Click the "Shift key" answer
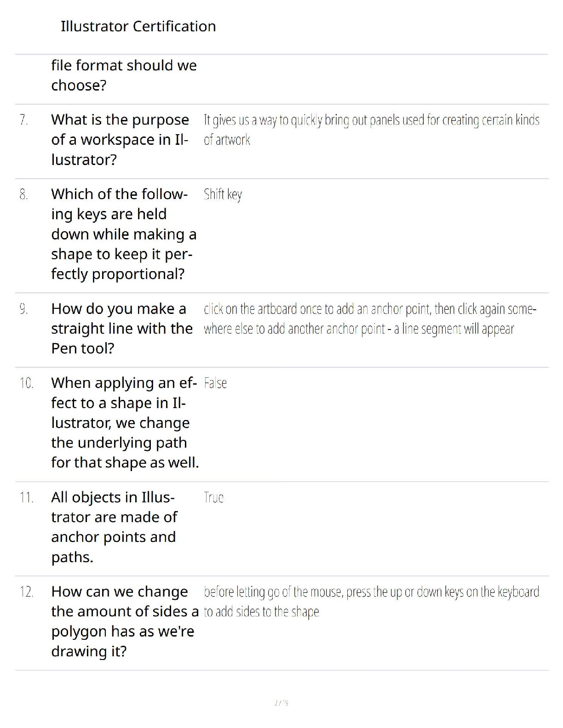 [223, 194]
